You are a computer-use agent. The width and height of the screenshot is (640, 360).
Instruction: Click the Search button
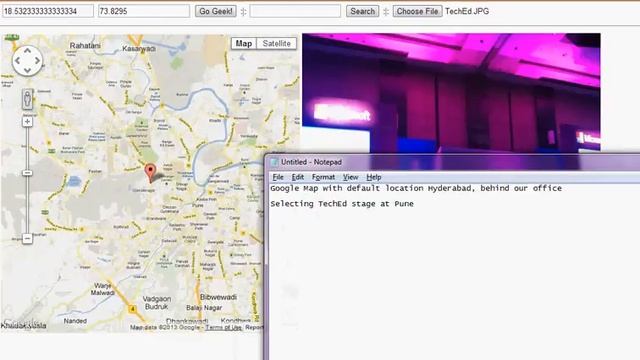click(362, 11)
